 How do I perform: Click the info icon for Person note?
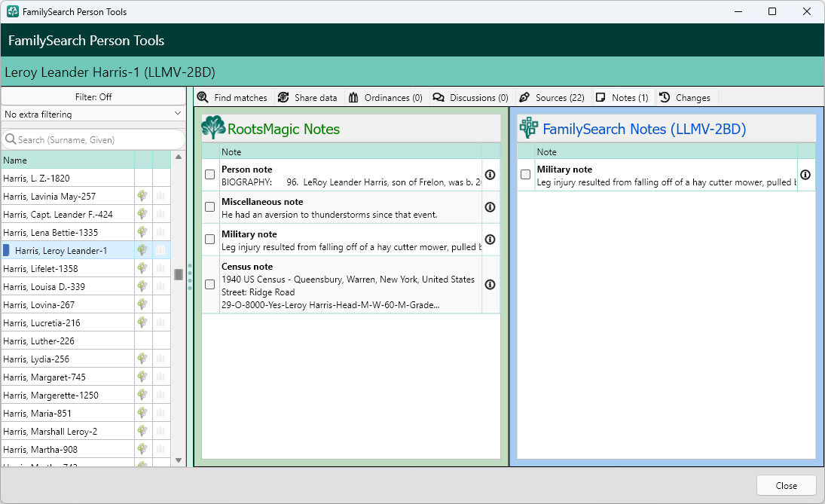click(490, 175)
